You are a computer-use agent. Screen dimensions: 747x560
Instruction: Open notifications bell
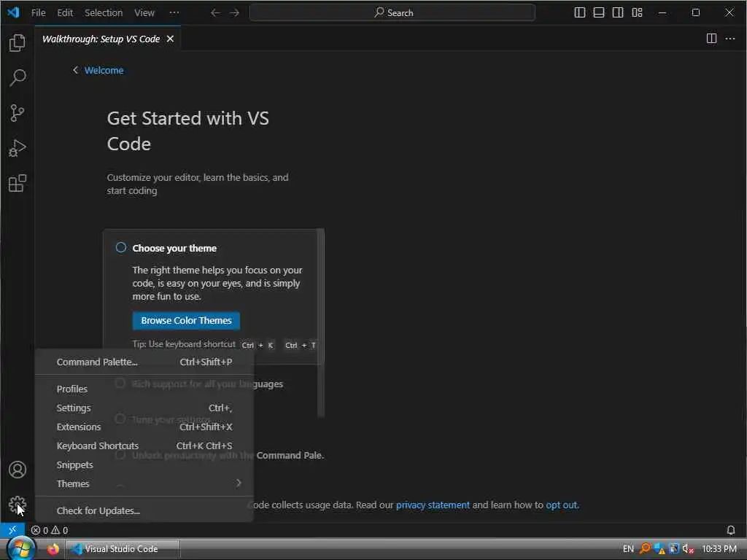(730, 530)
